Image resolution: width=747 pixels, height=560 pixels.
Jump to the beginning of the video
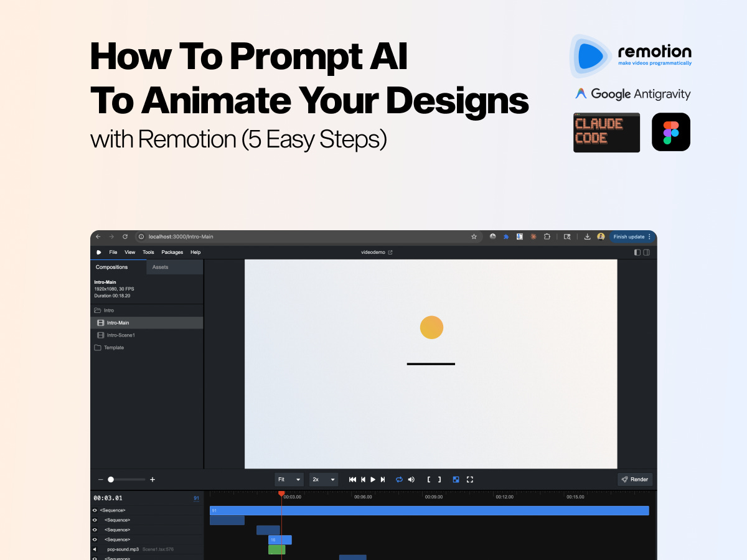tap(352, 479)
